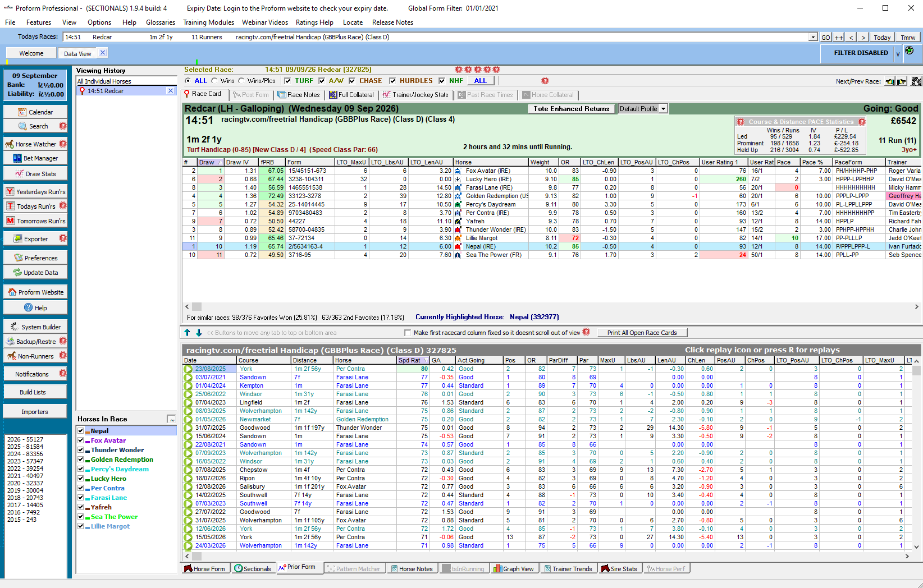Show Yesterdays Run'rs list
Image resolution: width=923 pixels, height=588 pixels.
pos(35,192)
